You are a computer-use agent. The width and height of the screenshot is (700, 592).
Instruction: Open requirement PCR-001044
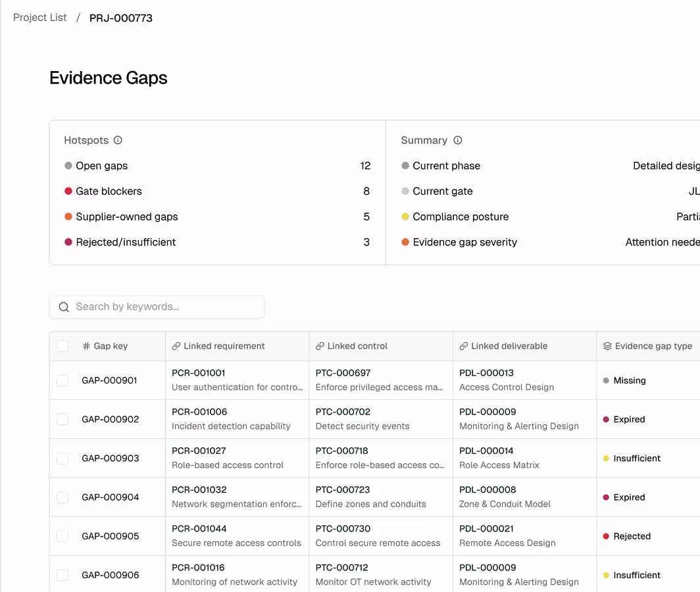pyautogui.click(x=199, y=529)
